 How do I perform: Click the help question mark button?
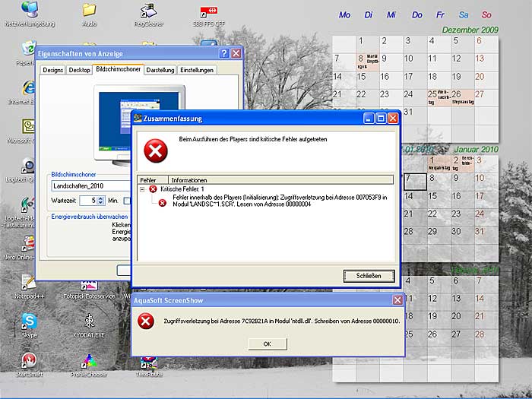point(224,54)
